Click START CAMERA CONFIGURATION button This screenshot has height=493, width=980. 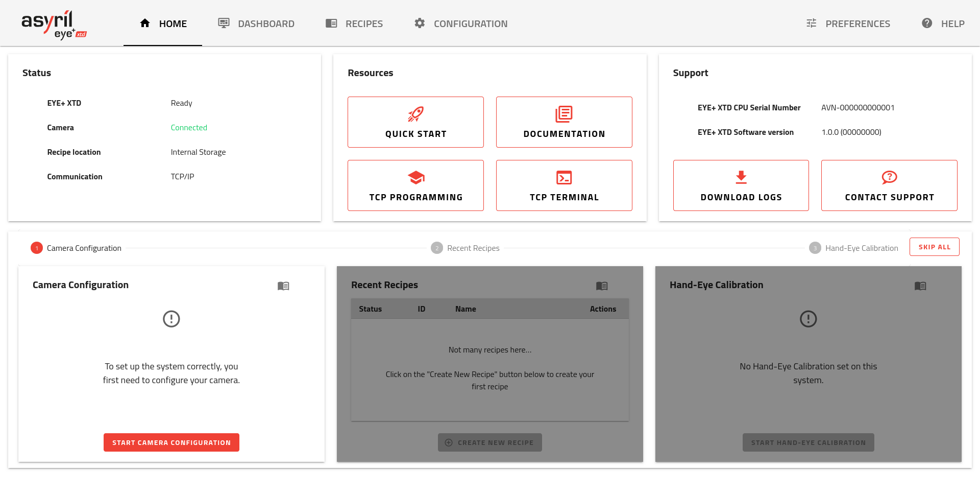tap(171, 442)
